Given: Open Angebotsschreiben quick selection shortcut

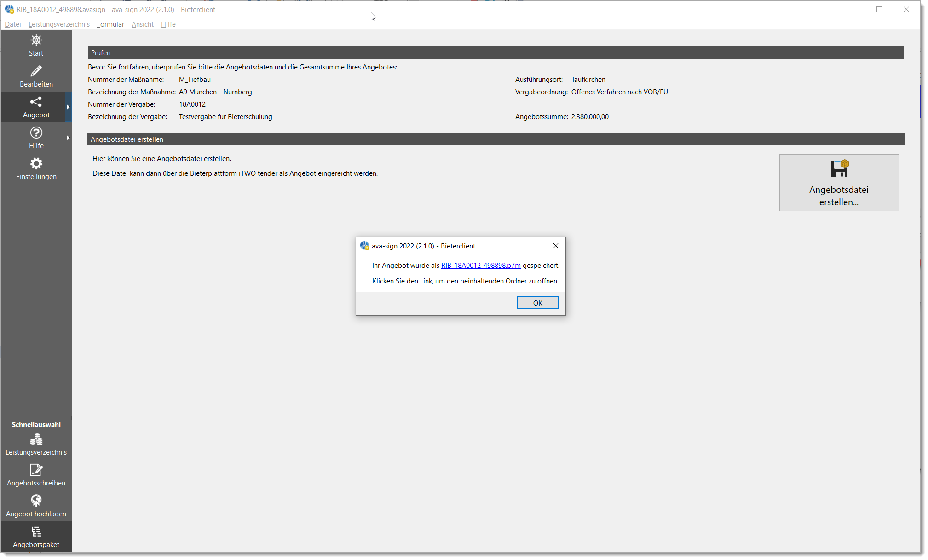Looking at the screenshot, I should coord(36,475).
